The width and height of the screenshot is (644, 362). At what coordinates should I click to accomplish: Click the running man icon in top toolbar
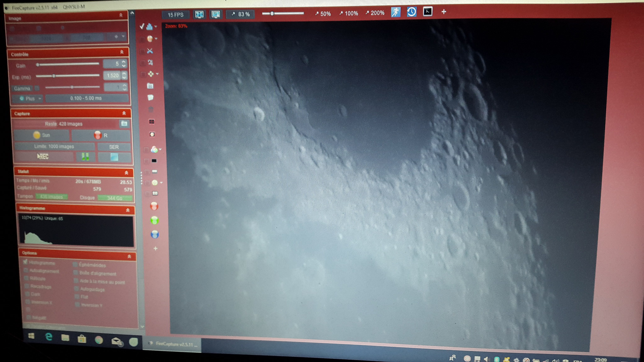396,12
